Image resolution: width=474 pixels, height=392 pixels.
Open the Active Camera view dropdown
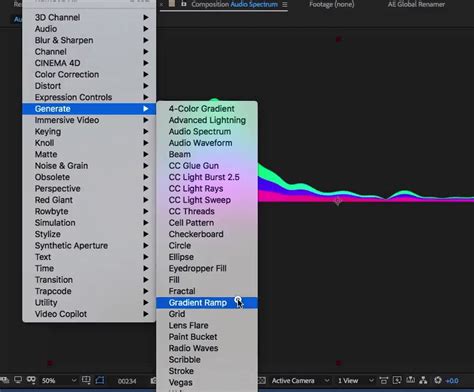tap(301, 380)
